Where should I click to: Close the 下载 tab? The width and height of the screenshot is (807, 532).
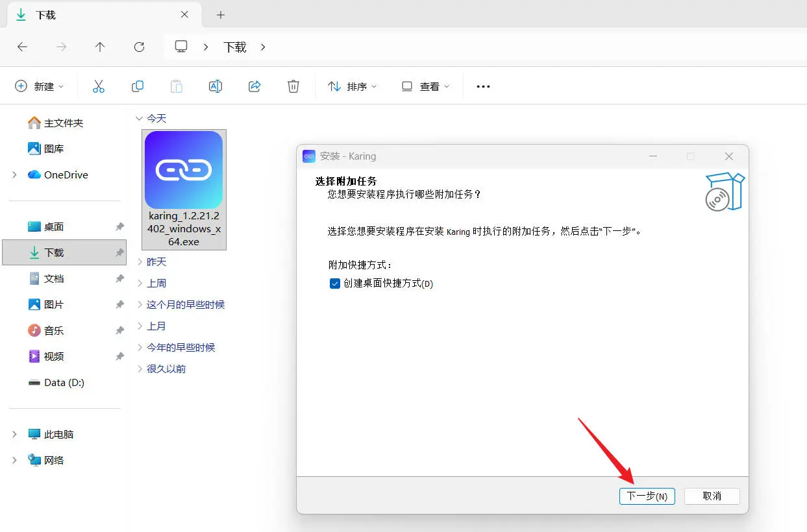click(x=185, y=14)
